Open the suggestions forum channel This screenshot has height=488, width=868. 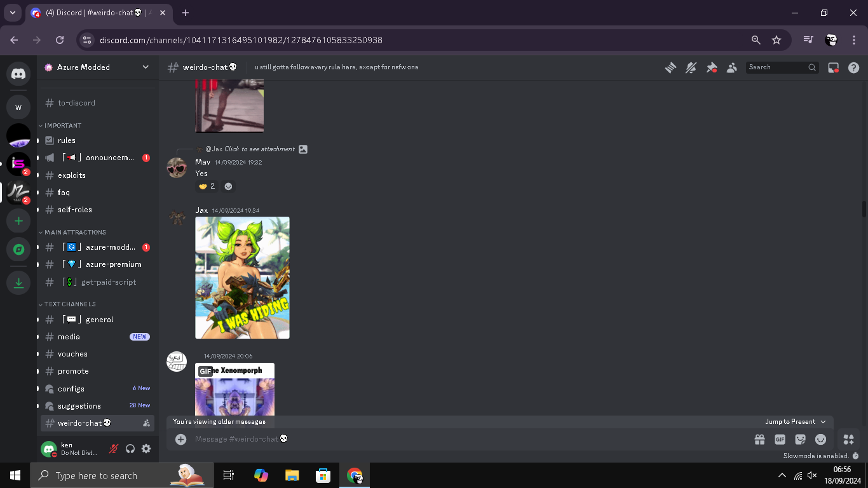click(x=98, y=406)
